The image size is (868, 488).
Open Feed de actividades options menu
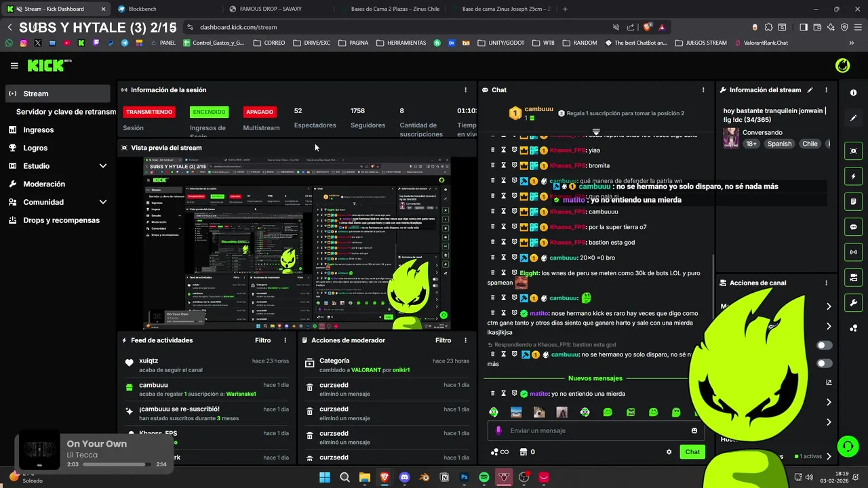(x=285, y=340)
